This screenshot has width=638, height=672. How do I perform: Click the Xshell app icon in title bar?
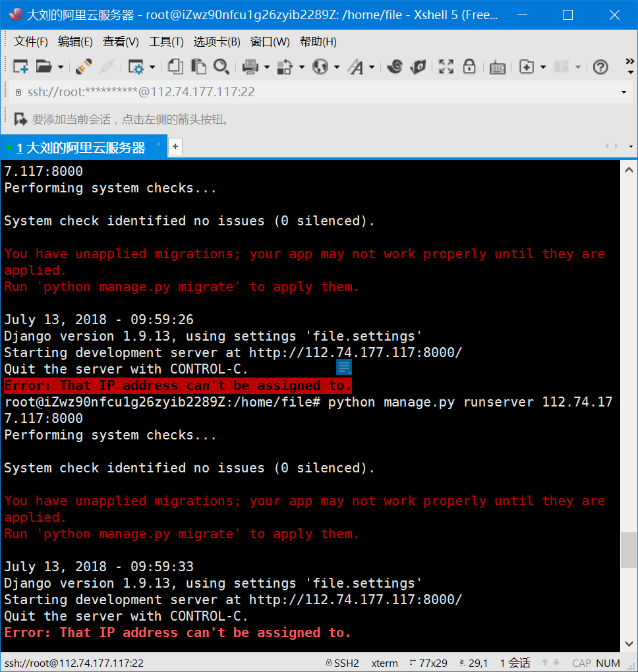pos(16,14)
